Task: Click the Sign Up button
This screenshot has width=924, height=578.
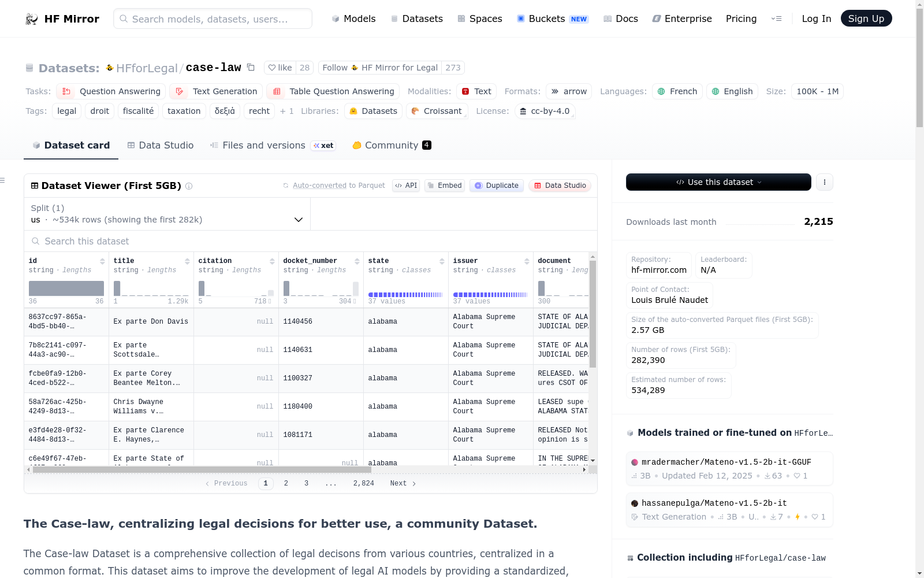Action: (866, 18)
